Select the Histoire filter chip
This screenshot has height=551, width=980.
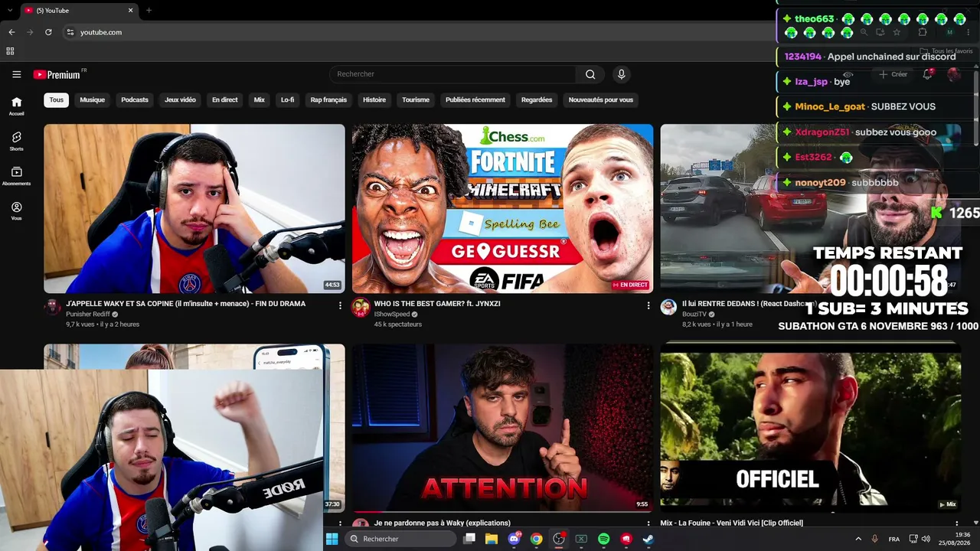click(374, 99)
